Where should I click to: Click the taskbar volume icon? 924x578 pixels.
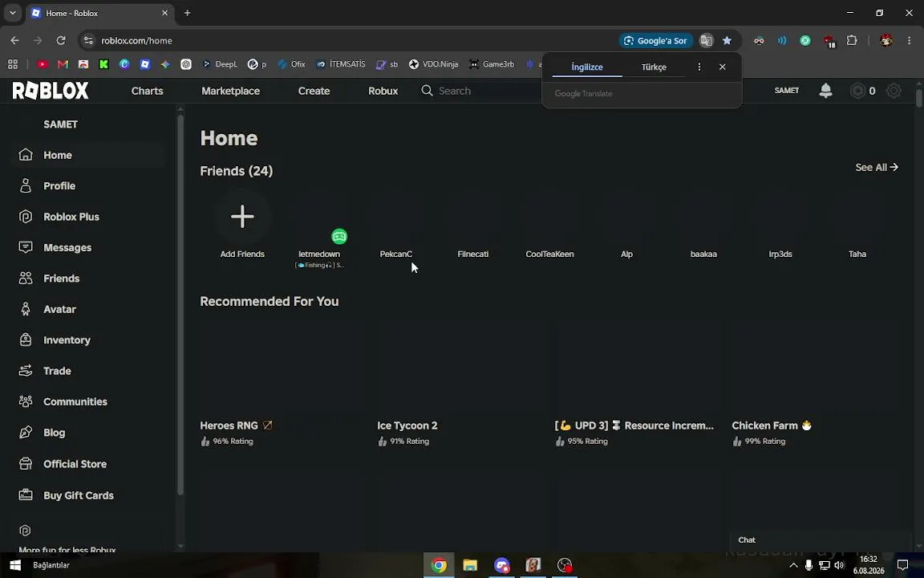[839, 566]
